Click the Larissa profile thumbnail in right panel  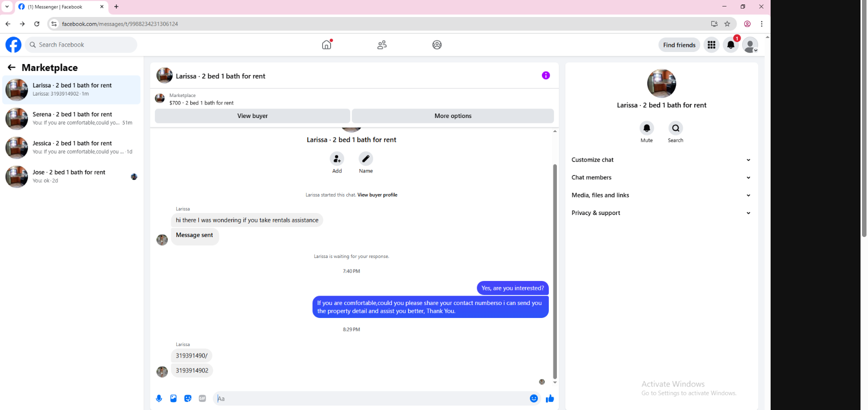coord(662,83)
